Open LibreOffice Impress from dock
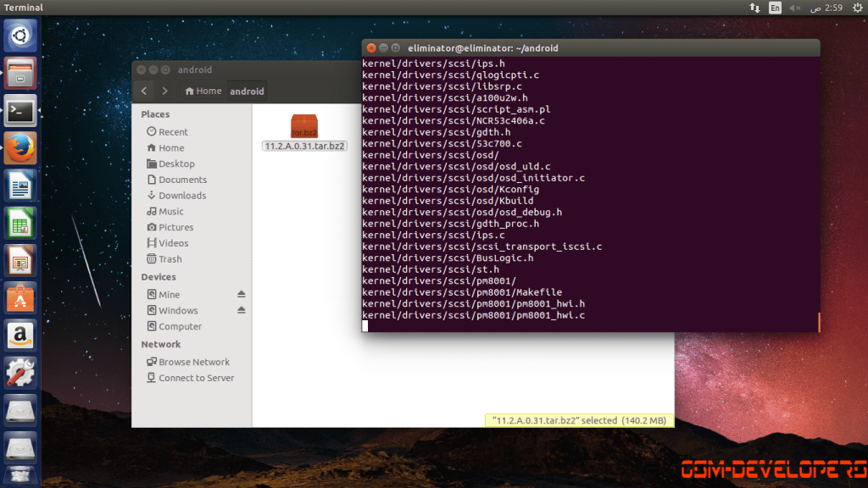 (20, 260)
